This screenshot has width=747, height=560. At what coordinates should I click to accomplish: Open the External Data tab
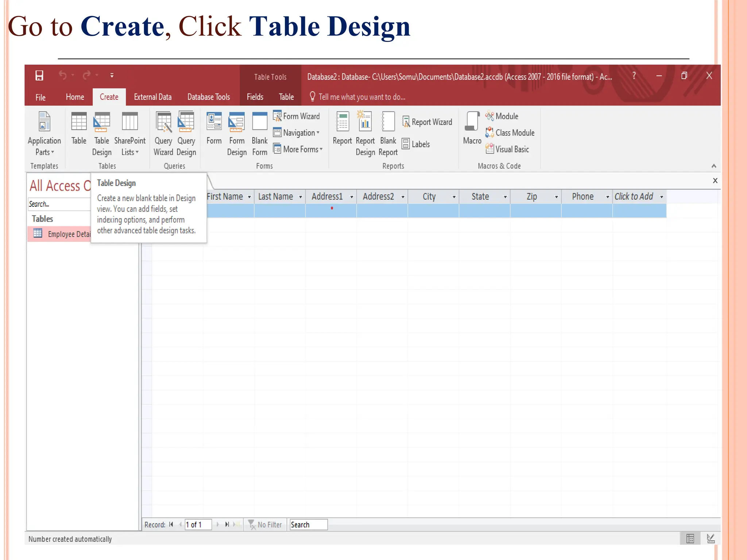(153, 97)
